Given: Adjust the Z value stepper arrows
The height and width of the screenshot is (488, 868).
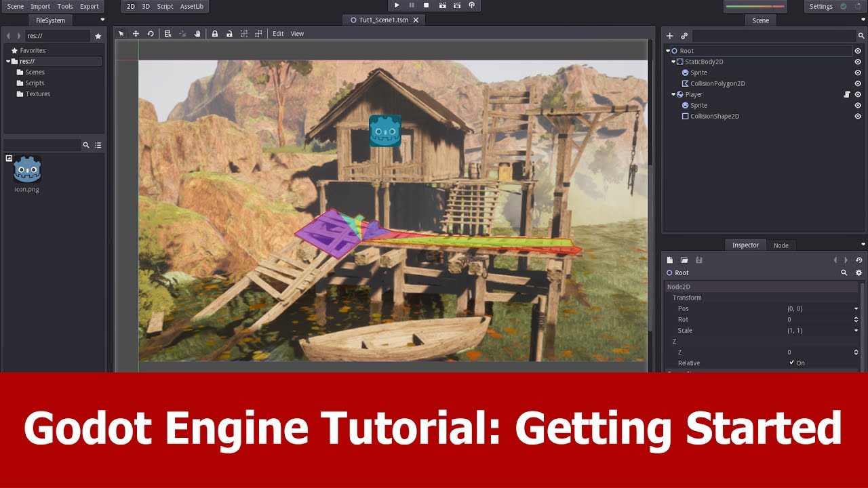Looking at the screenshot, I should (856, 352).
